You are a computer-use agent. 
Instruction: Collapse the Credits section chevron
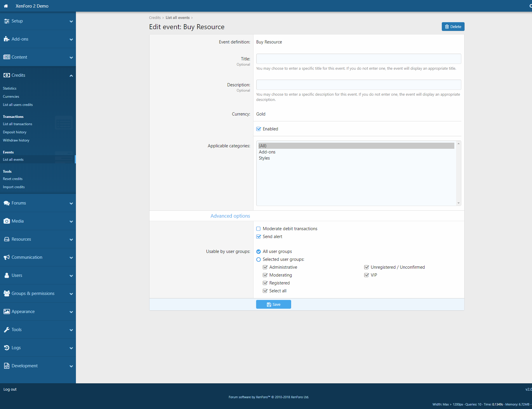pos(71,76)
